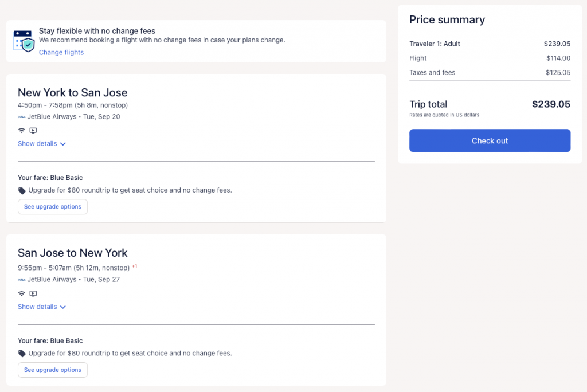Click Wi-Fi icon on New York to San Jose flight
This screenshot has height=392, width=587.
tap(22, 131)
